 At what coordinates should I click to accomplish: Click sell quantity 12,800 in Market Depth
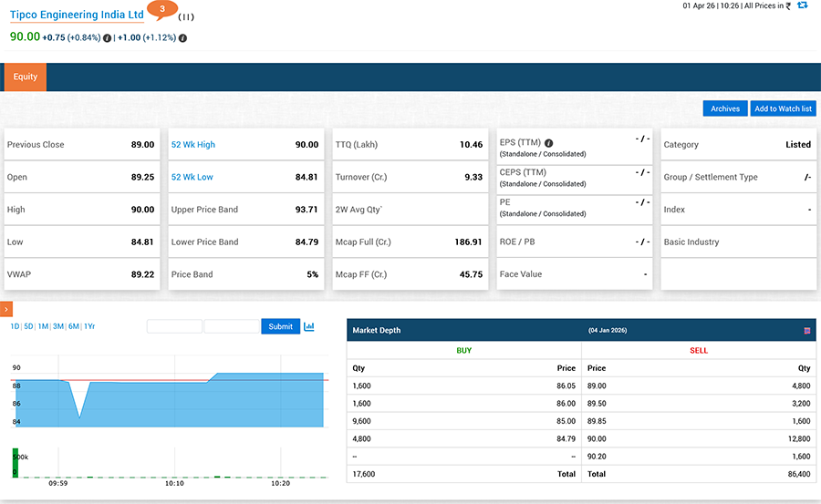pyautogui.click(x=799, y=439)
